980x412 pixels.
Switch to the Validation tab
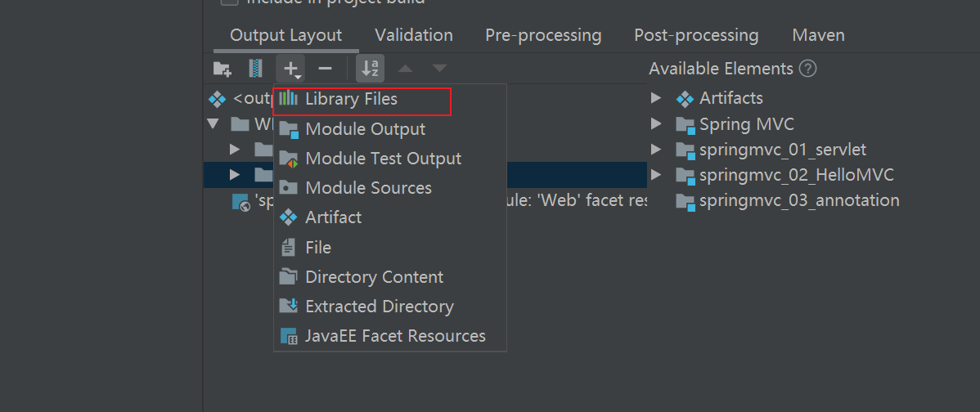pyautogui.click(x=414, y=35)
